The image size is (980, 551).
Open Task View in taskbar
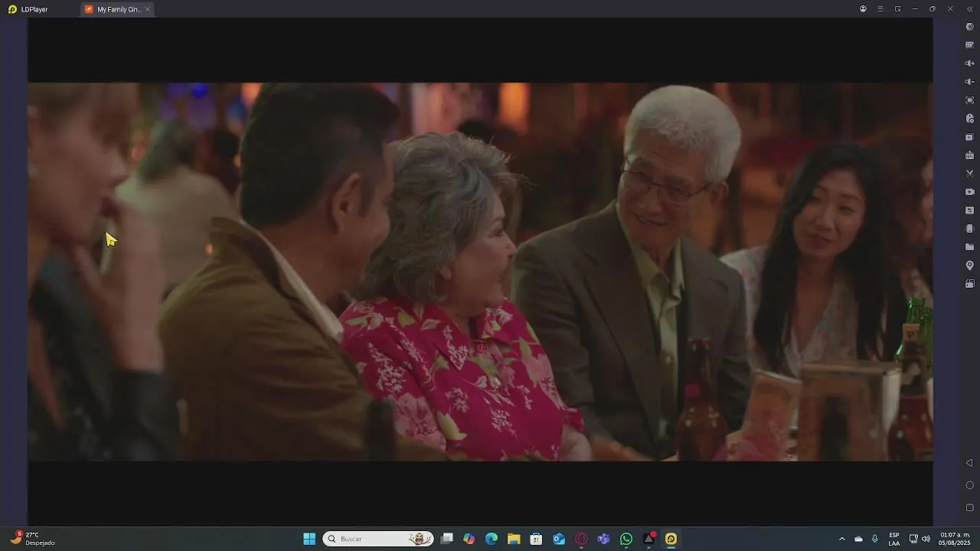coord(447,539)
